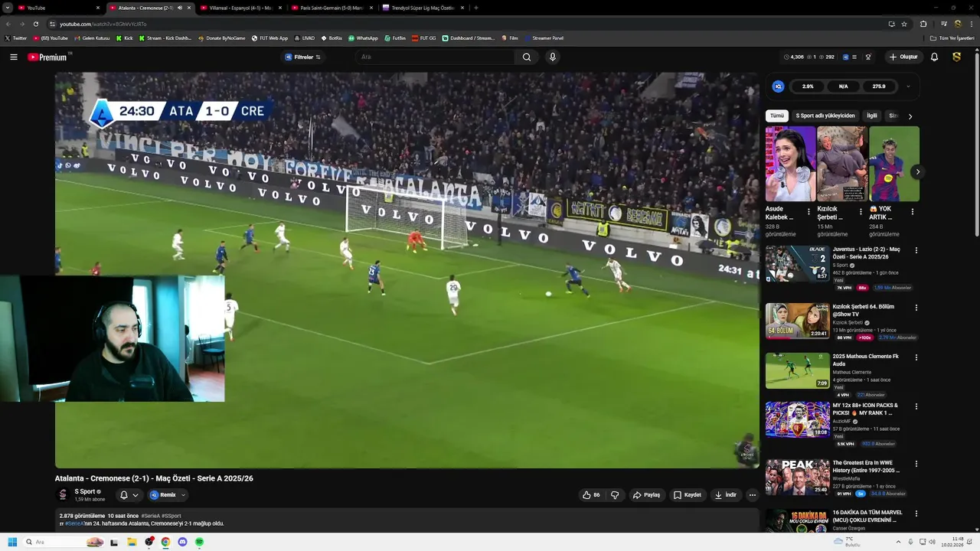Reload the page
Viewport: 980px width, 551px height.
(x=37, y=24)
